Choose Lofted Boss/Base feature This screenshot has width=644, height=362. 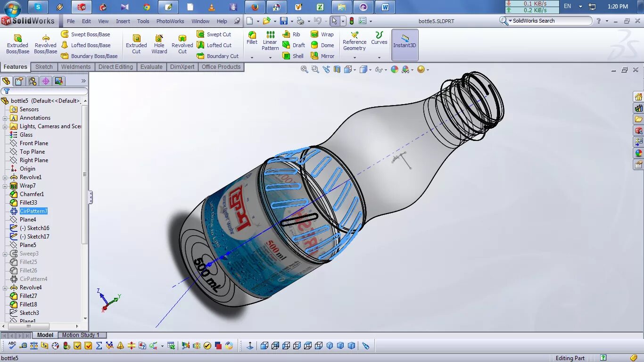[x=86, y=45]
